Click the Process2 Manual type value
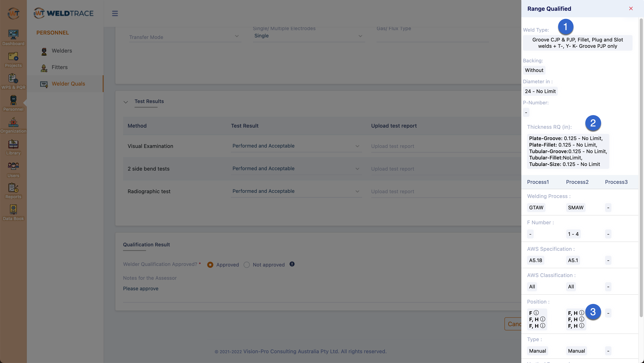The height and width of the screenshot is (363, 644). pos(576,351)
